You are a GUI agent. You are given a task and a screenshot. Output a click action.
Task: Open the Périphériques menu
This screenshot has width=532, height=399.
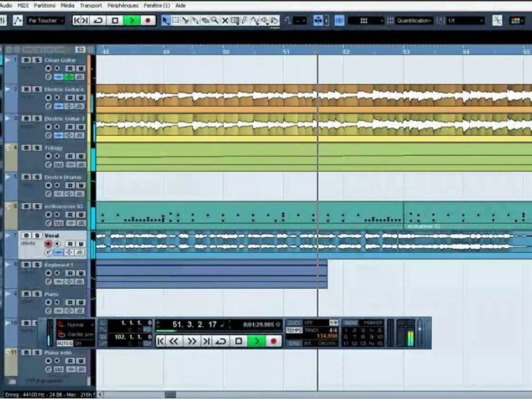[x=122, y=6]
